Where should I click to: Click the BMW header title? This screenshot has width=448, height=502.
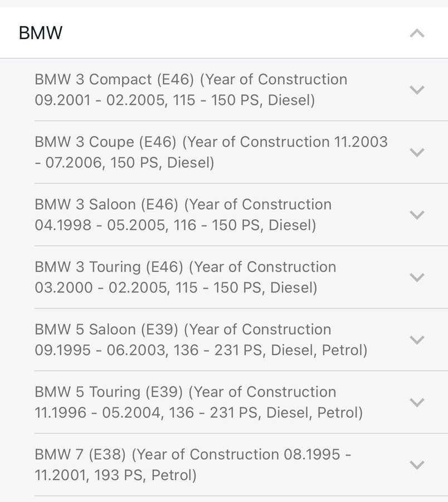pos(41,33)
